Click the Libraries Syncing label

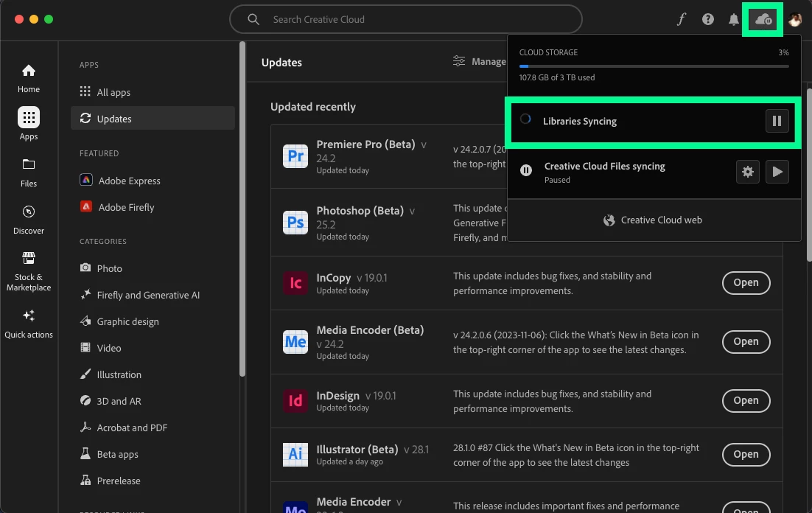point(579,122)
